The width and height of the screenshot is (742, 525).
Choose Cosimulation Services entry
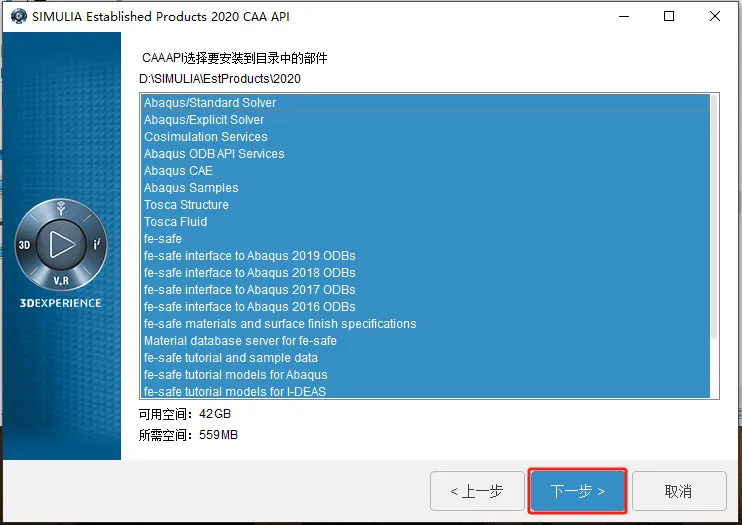[x=425, y=137]
